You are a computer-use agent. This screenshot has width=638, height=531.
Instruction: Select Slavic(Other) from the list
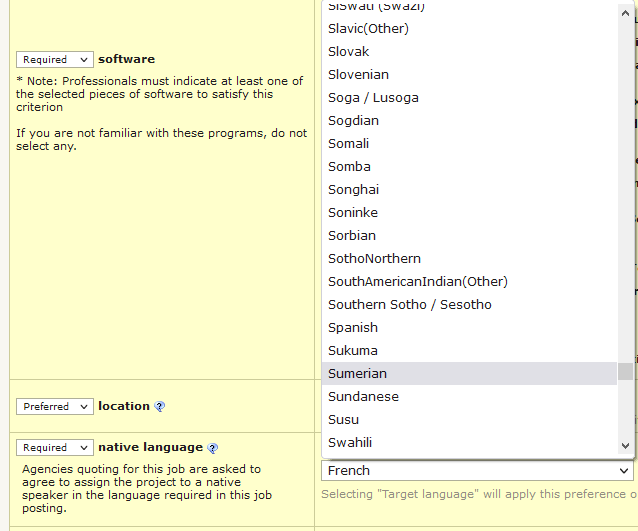click(x=469, y=28)
